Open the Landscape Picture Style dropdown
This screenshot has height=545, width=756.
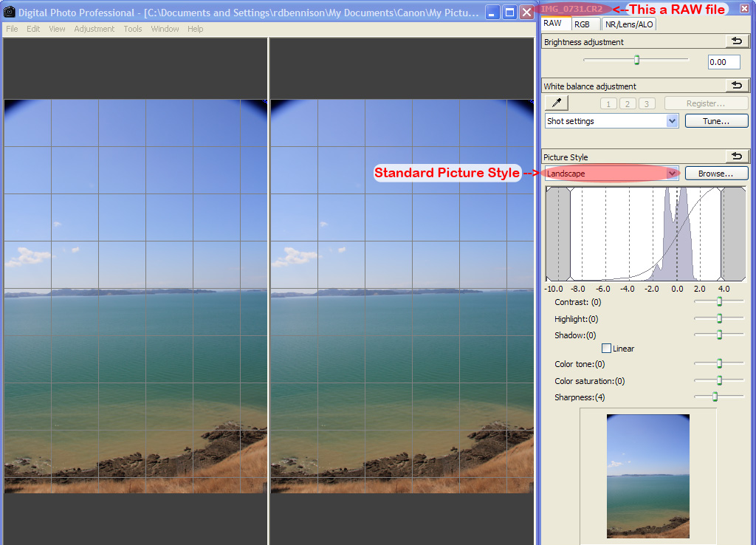pos(605,173)
